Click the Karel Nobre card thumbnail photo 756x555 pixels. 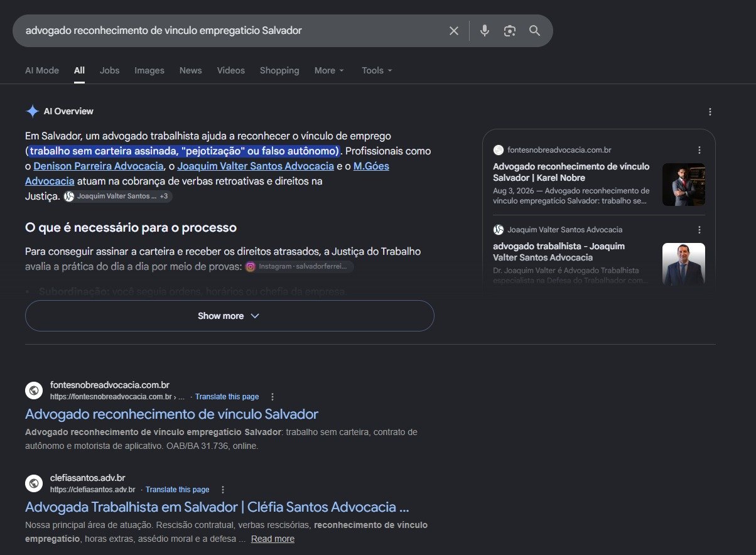pyautogui.click(x=684, y=185)
